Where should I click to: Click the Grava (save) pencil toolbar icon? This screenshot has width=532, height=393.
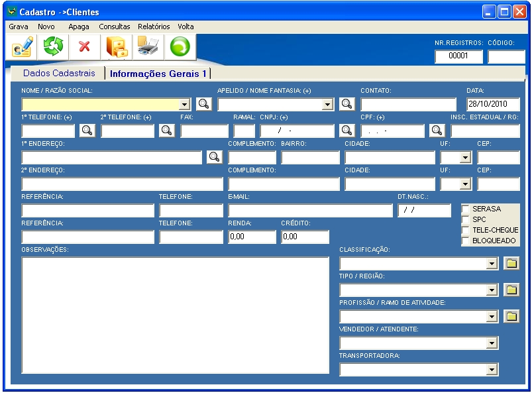[x=21, y=48]
